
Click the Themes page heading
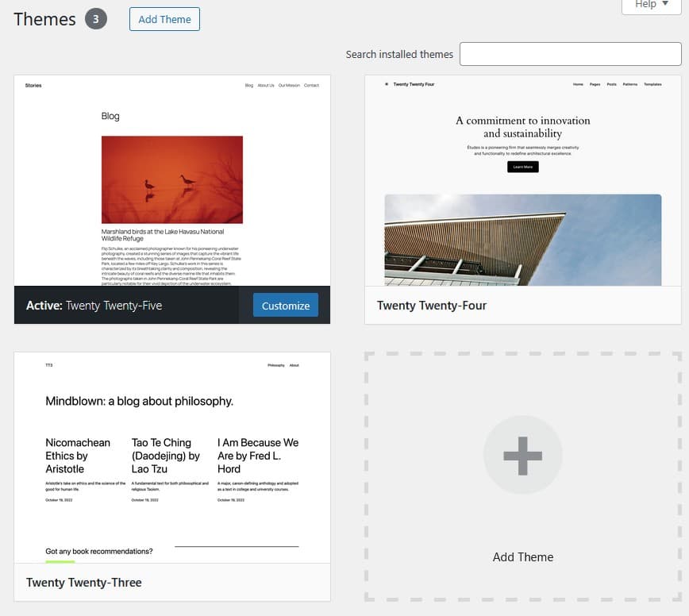[x=44, y=19]
